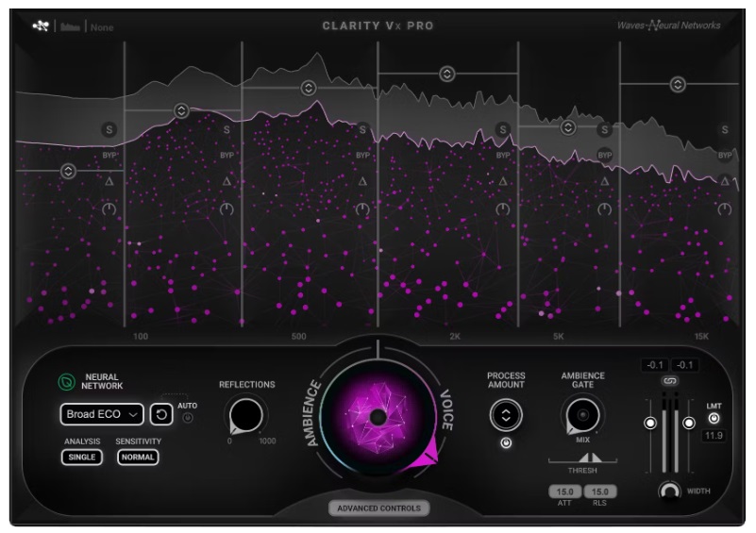Click delta icon in the 15K band
756x533 pixels.
(x=725, y=182)
